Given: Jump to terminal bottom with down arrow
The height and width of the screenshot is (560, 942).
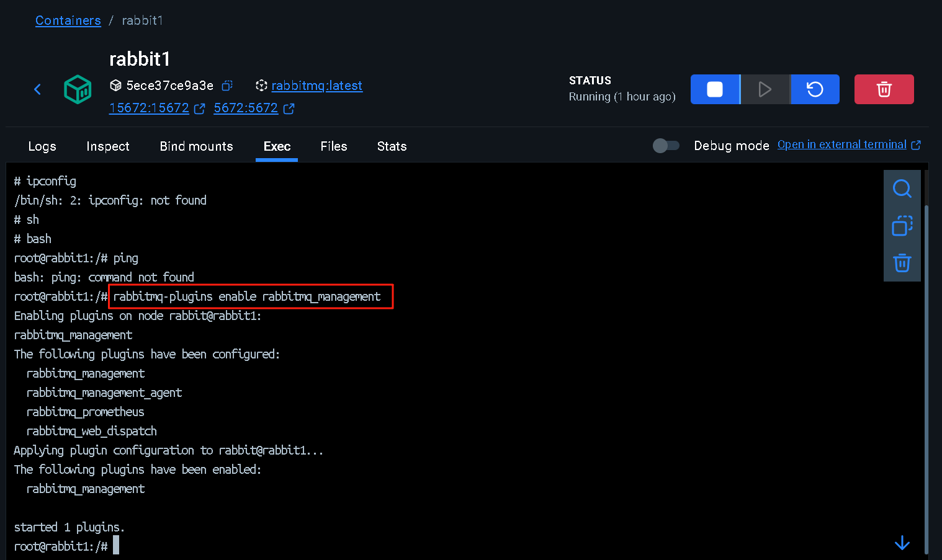Looking at the screenshot, I should pos(902,543).
